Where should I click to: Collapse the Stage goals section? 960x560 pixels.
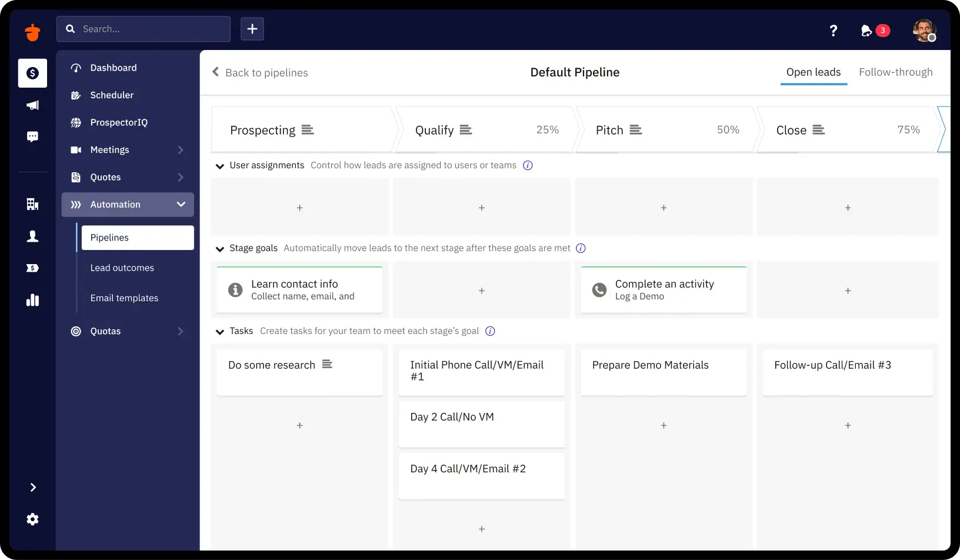point(220,249)
